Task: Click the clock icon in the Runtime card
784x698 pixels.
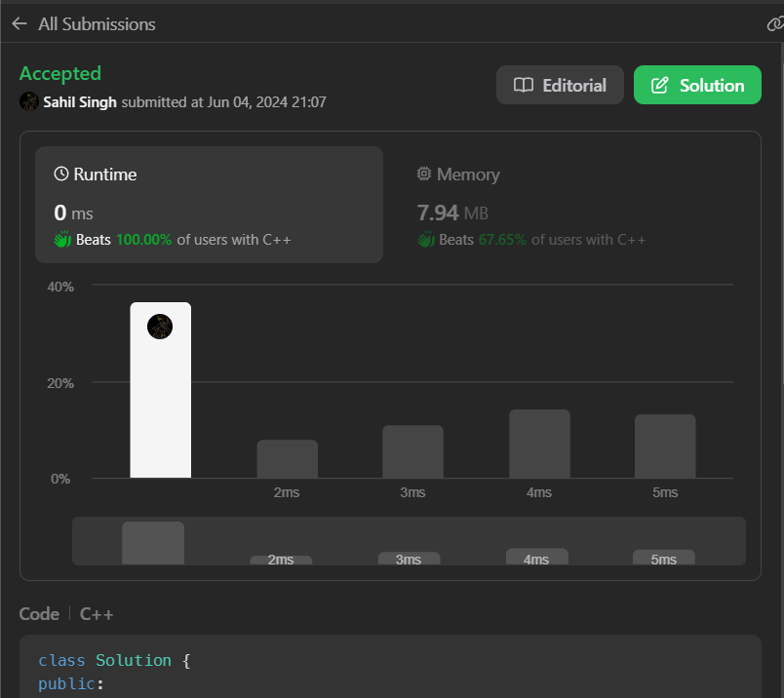Action: coord(61,174)
